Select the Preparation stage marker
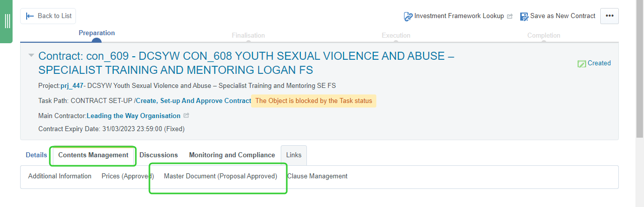The width and height of the screenshot is (644, 207). (x=97, y=40)
